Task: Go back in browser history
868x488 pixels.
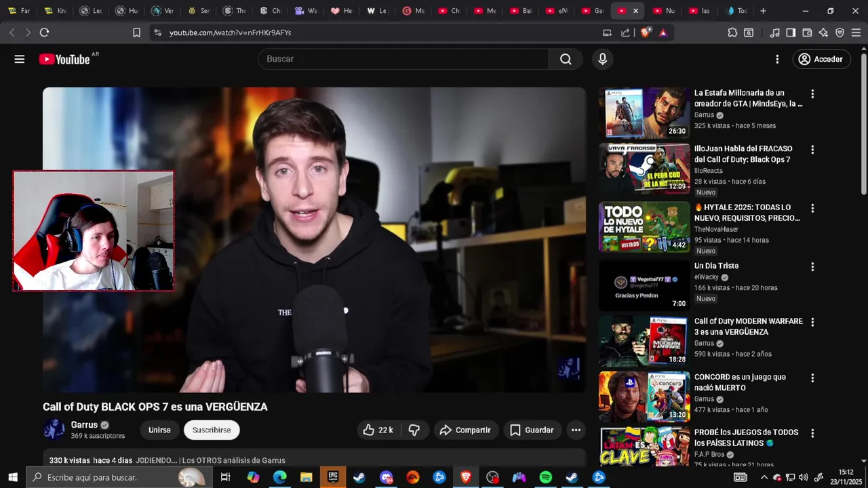Action: tap(12, 33)
